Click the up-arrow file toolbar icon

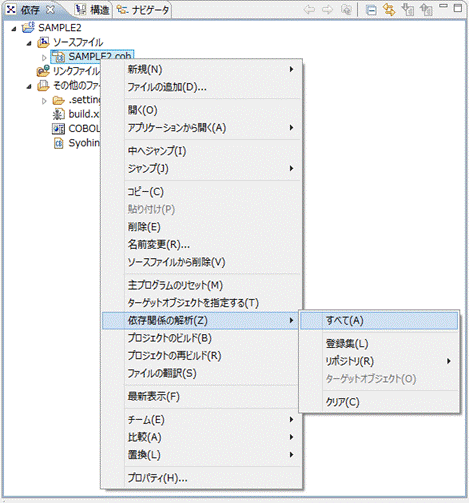(x=426, y=10)
